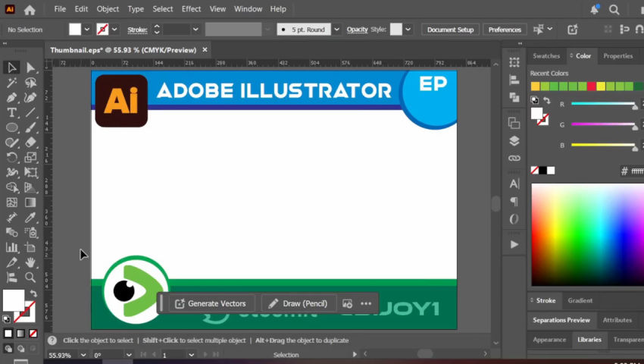Open the stroke color dropdown
Screen dimensions: 644x364
click(114, 30)
